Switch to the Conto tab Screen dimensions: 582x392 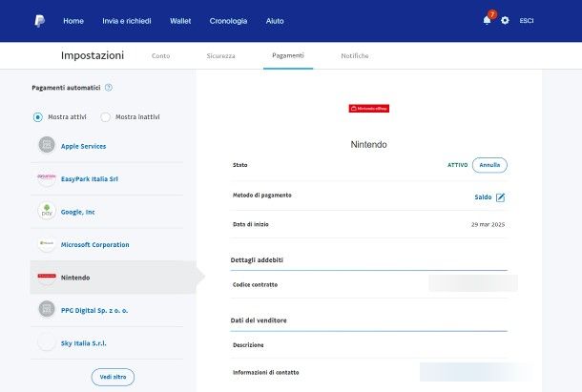160,55
